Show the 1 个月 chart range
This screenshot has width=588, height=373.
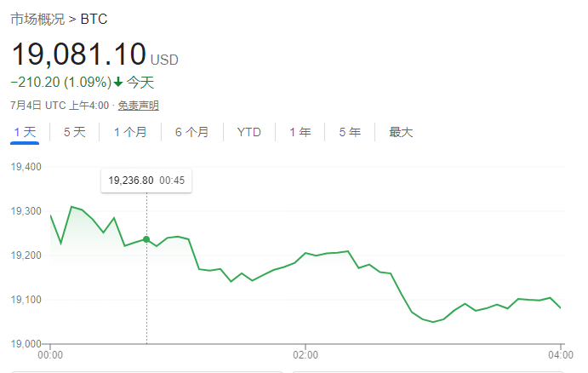[x=130, y=132]
